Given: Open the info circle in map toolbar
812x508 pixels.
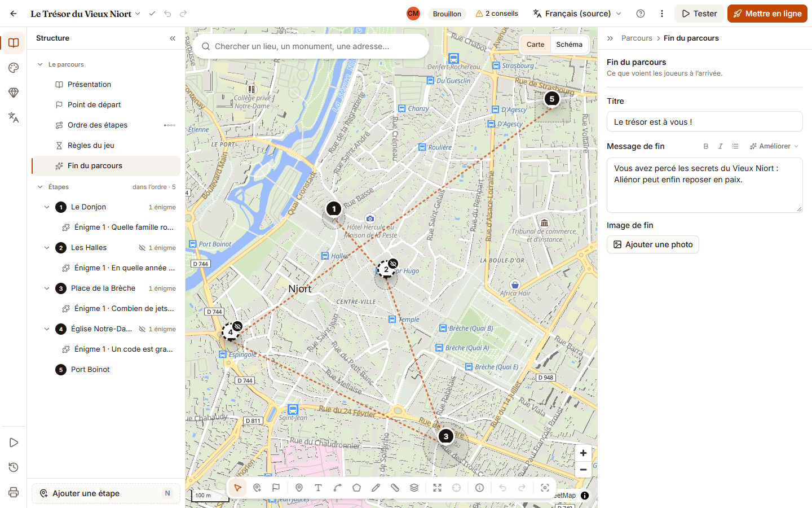Looking at the screenshot, I should coord(480,488).
